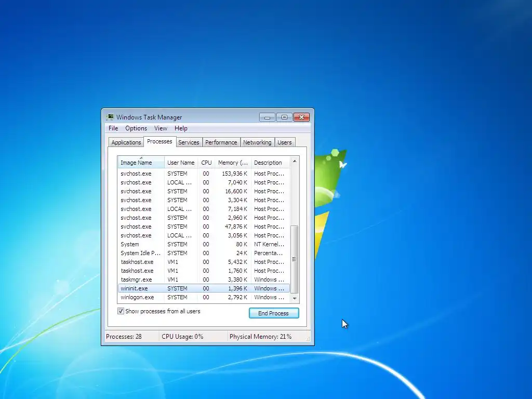This screenshot has width=532, height=399.
Task: Click the process list scroll up arrow
Action: point(295,161)
